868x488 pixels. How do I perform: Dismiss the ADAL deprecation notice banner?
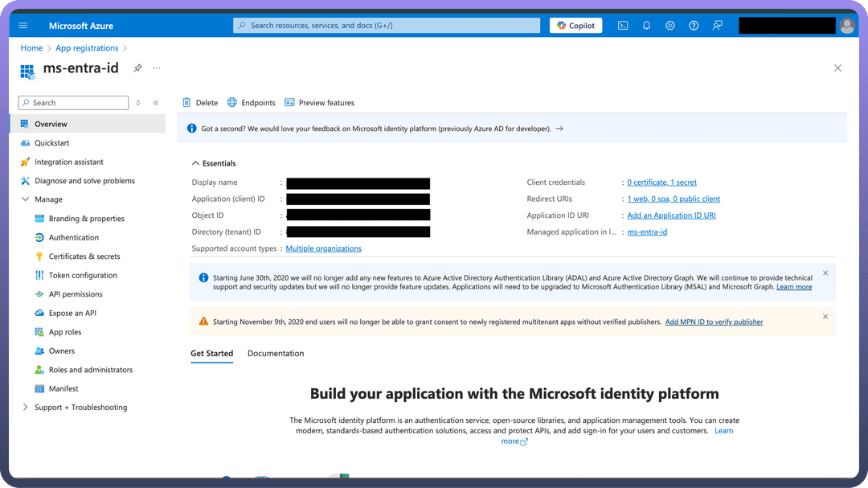825,273
